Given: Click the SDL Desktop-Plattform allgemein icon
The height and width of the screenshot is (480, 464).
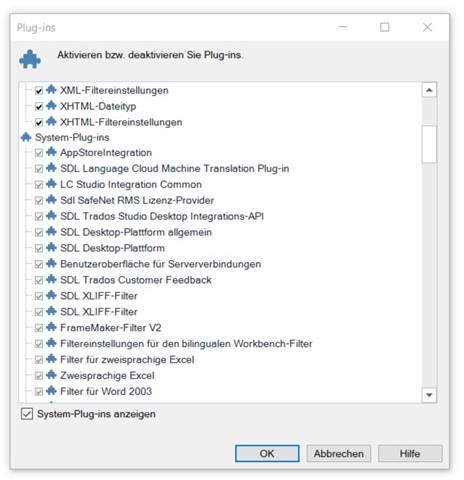Looking at the screenshot, I should [51, 232].
